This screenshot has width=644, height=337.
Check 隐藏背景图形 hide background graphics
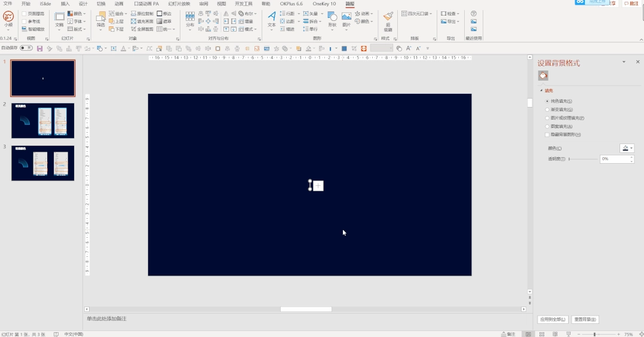(547, 134)
